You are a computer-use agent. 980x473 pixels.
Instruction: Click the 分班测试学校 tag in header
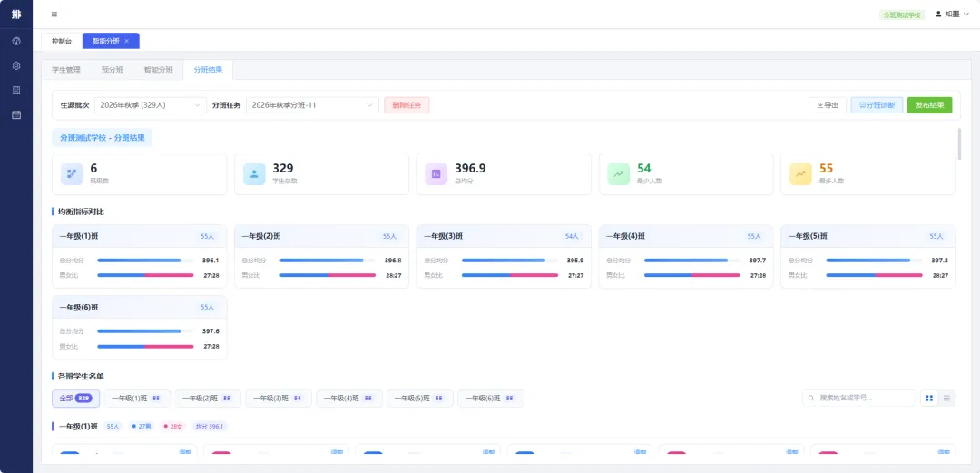click(902, 15)
